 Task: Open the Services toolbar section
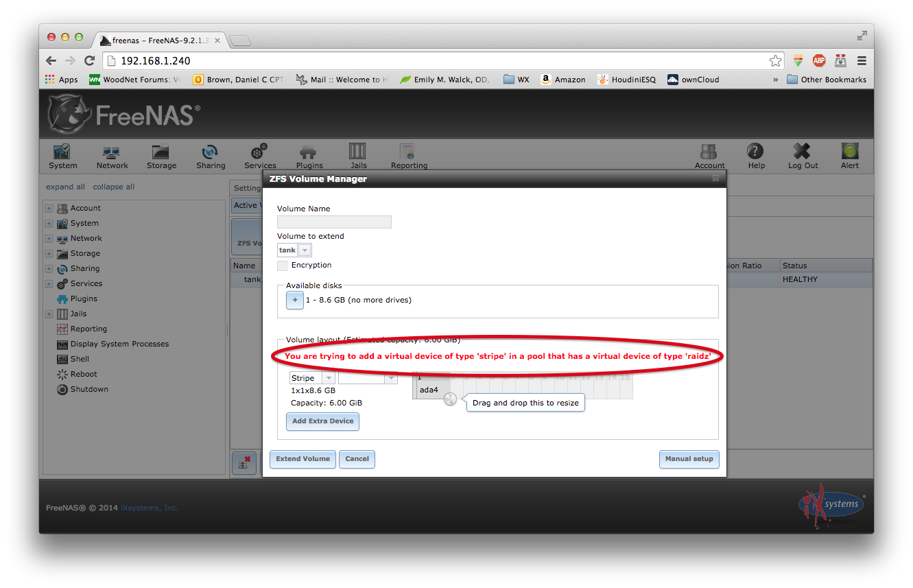pyautogui.click(x=260, y=156)
